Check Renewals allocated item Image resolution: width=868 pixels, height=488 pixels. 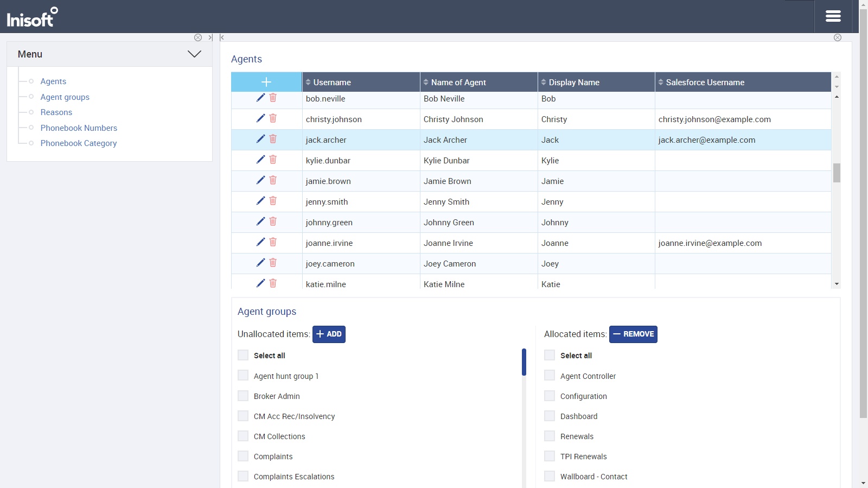point(550,436)
